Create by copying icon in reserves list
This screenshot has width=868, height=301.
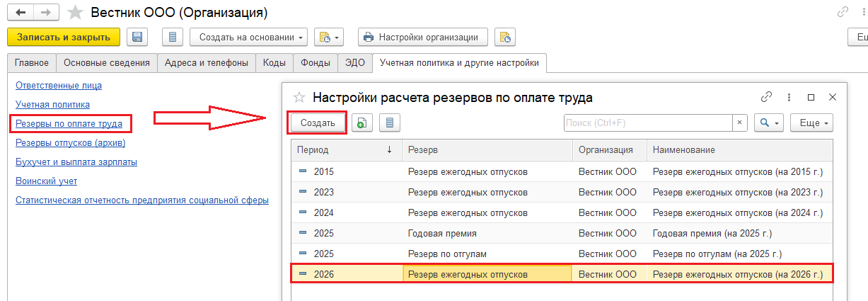362,123
